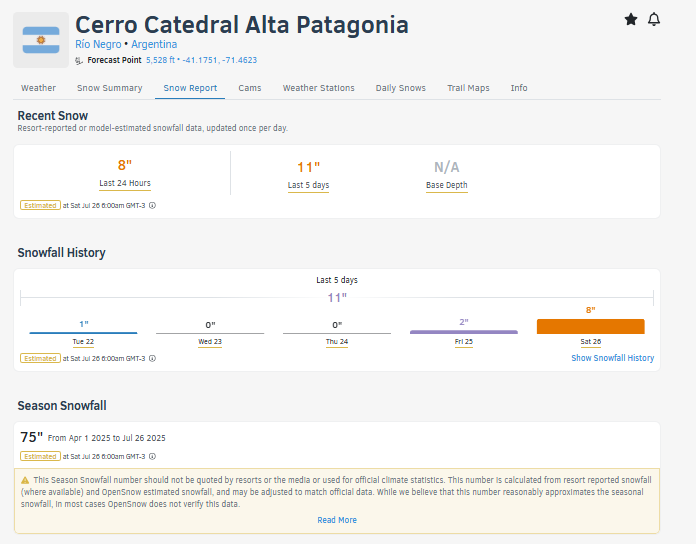Click the favorite star icon
696x544 pixels.
pos(631,20)
